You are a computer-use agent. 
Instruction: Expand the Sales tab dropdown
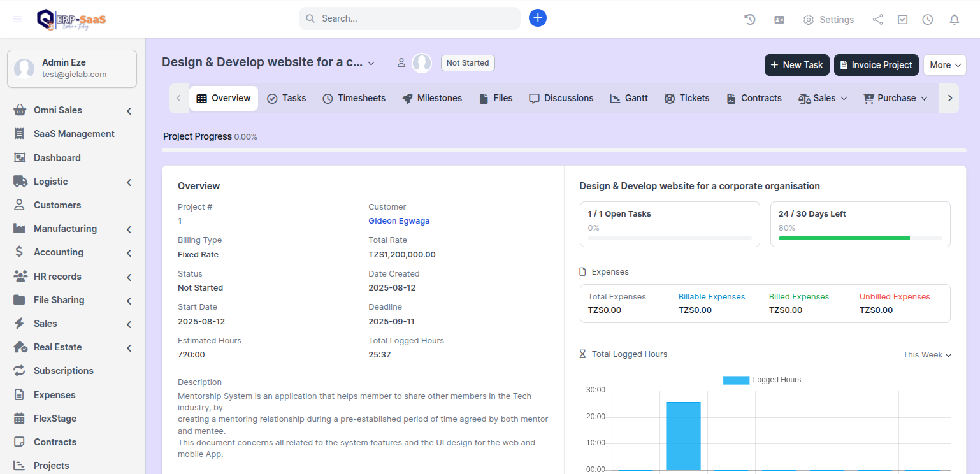pos(823,98)
